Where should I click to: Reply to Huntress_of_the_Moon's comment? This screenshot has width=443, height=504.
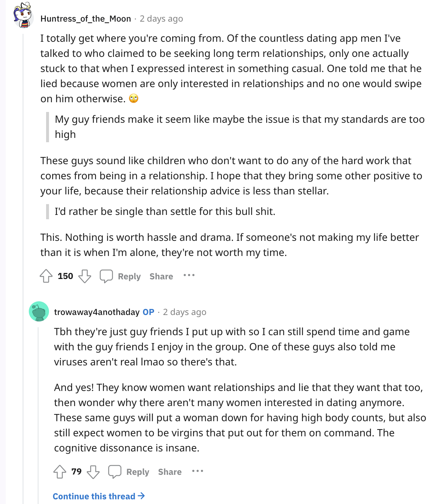(129, 276)
